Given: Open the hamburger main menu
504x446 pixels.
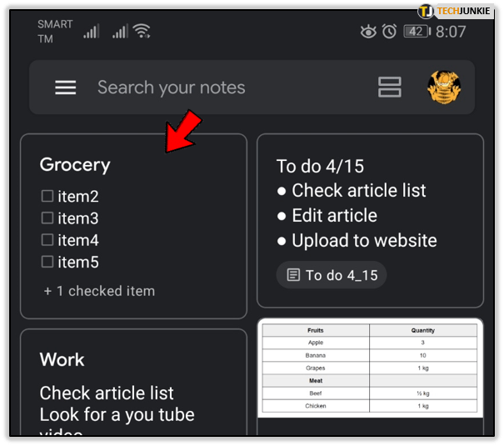Looking at the screenshot, I should 66,88.
